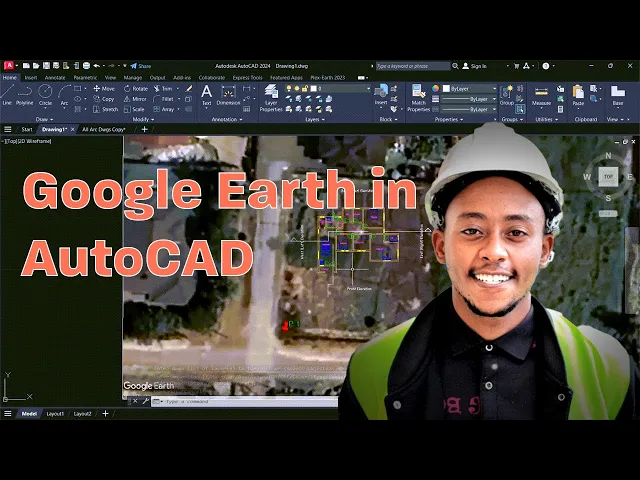Choose the Circle tool
This screenshot has height=480, width=640.
tap(45, 95)
